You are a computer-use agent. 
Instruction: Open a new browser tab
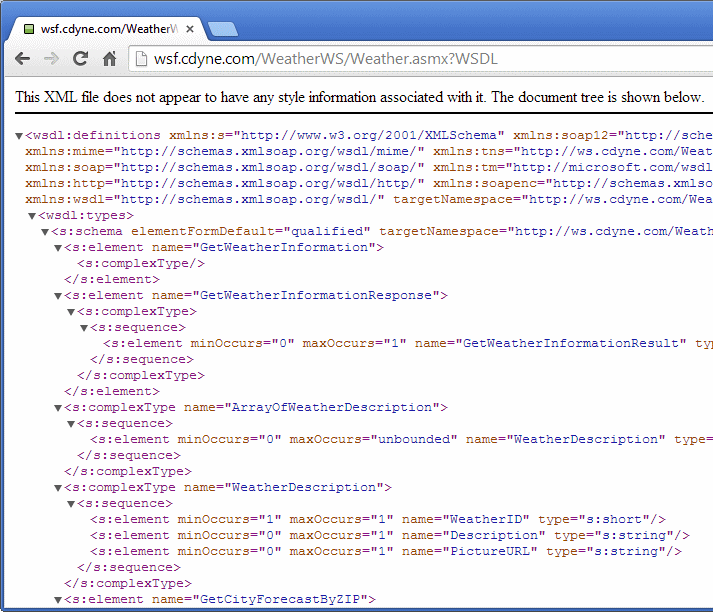(222, 29)
